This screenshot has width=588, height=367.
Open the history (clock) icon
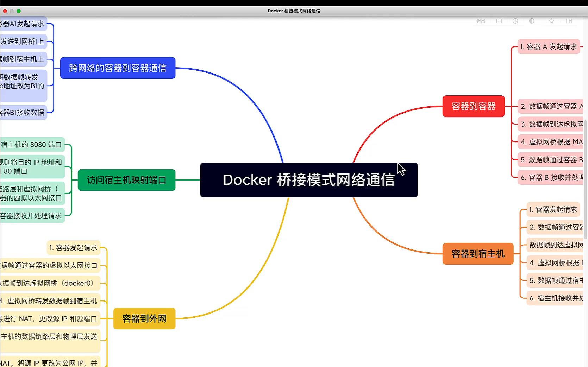[x=515, y=21]
